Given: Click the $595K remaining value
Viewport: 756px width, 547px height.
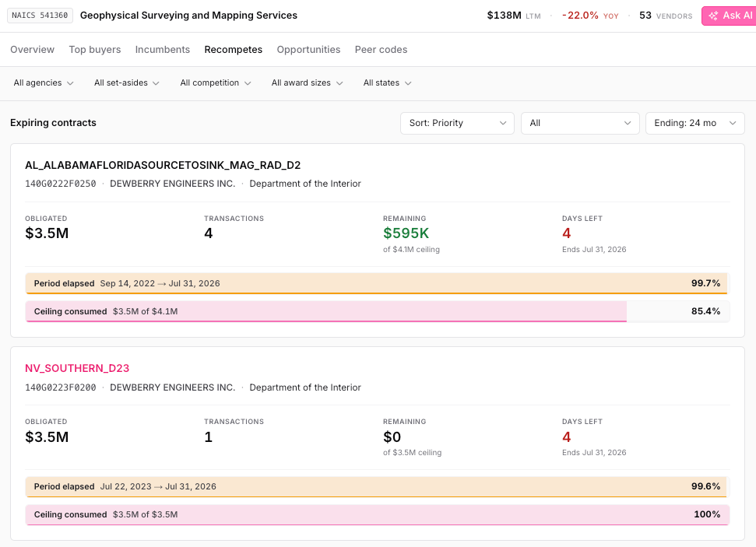Looking at the screenshot, I should 406,233.
